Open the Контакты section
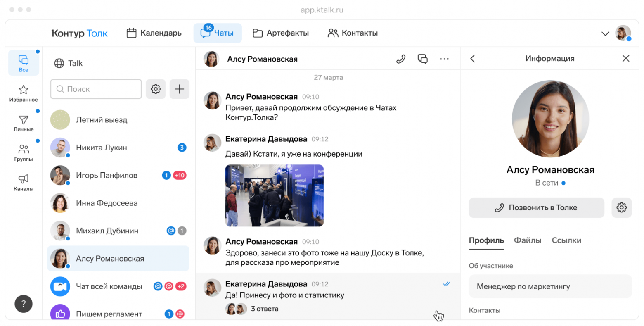This screenshot has width=644, height=326. [x=353, y=33]
